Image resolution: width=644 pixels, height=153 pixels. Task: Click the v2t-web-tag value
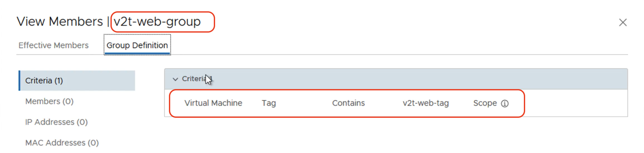click(x=426, y=103)
